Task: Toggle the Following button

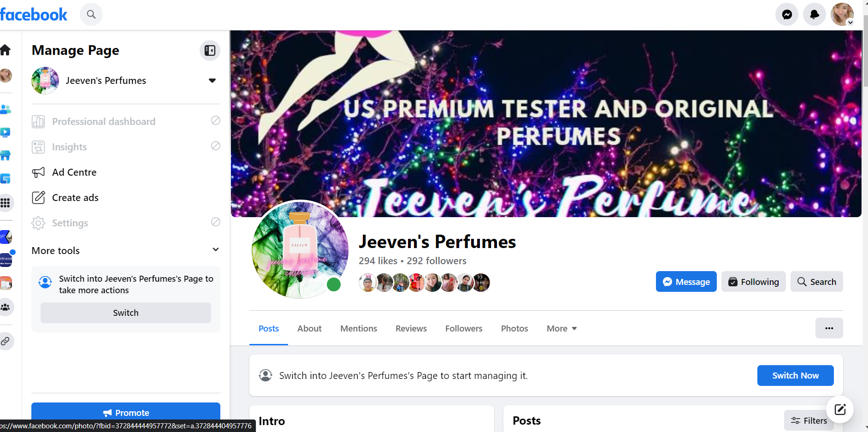Action: point(753,282)
